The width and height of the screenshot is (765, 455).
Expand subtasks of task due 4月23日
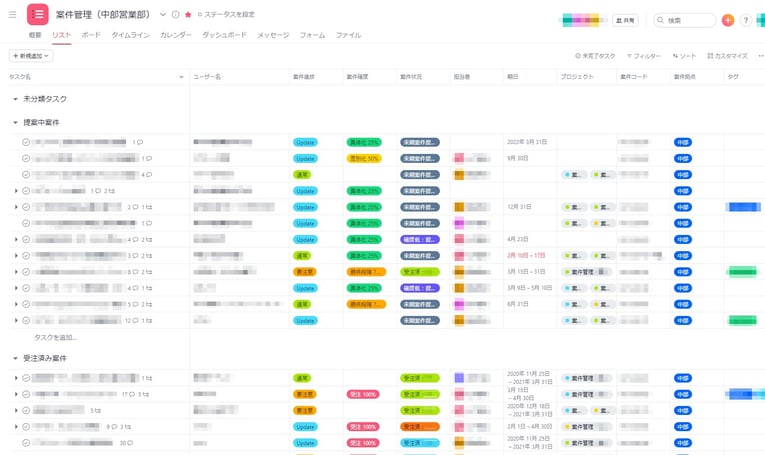[x=16, y=239]
